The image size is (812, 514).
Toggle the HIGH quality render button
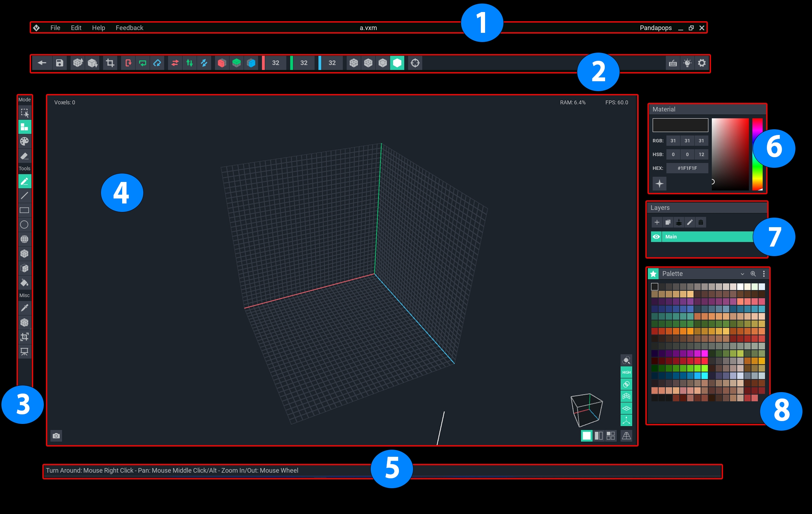pyautogui.click(x=626, y=372)
